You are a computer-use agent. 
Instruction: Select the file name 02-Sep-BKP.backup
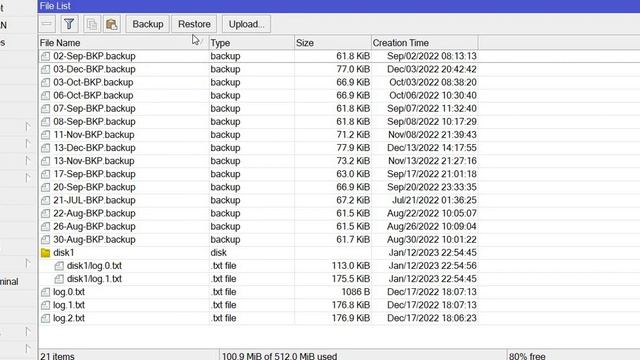[x=94, y=56]
